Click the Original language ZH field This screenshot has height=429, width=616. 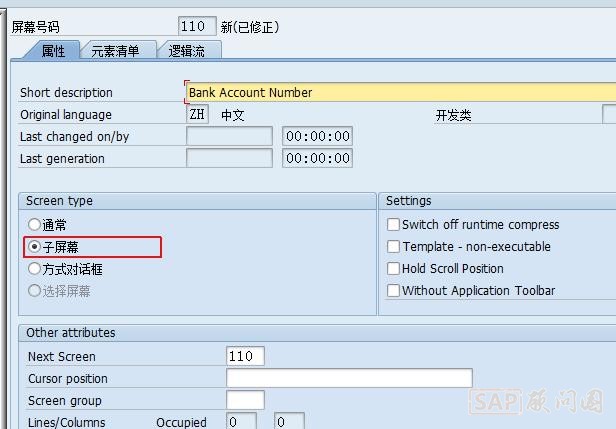tap(198, 114)
